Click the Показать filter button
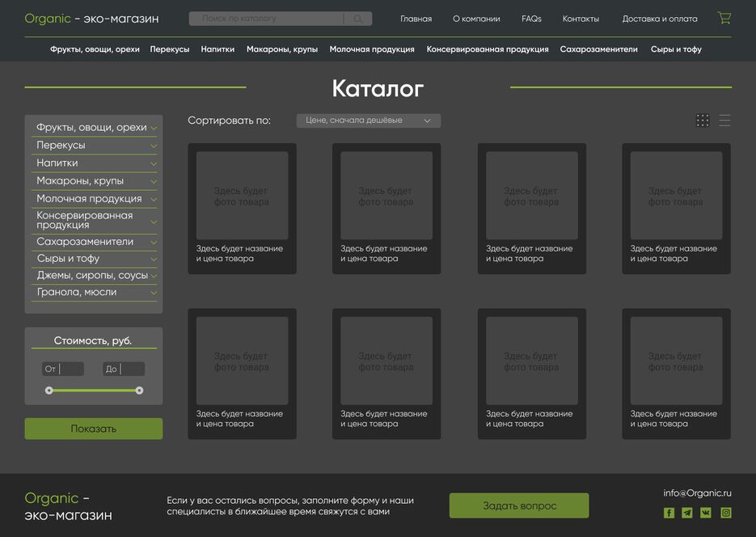 pos(94,429)
